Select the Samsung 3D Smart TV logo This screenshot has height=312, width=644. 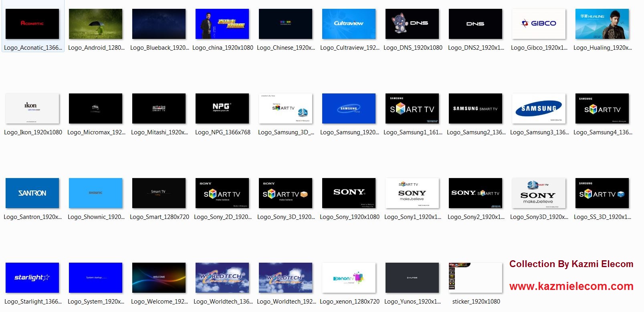point(285,109)
